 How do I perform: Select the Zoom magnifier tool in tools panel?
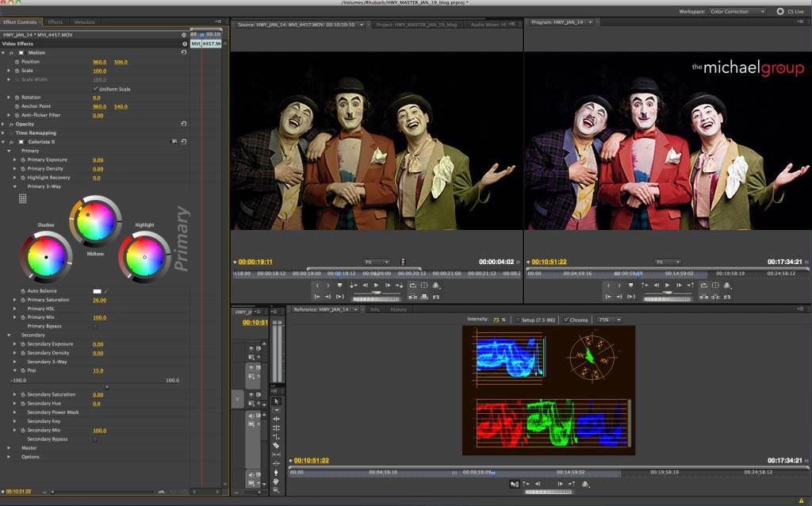[276, 490]
